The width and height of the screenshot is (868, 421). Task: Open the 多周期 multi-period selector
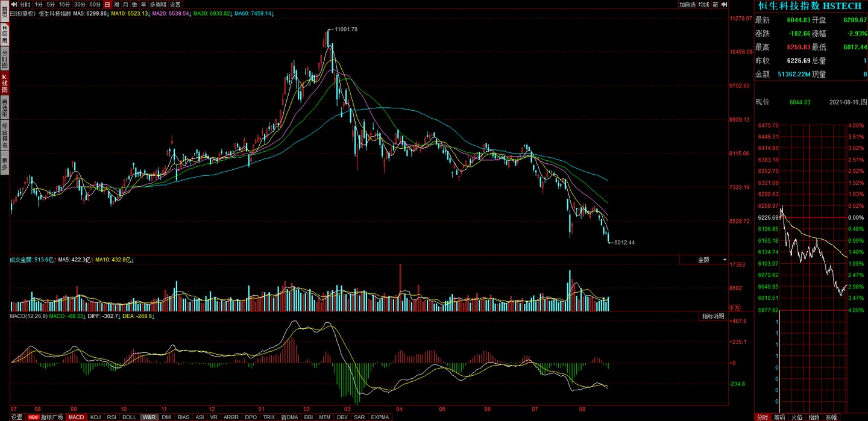pos(158,4)
